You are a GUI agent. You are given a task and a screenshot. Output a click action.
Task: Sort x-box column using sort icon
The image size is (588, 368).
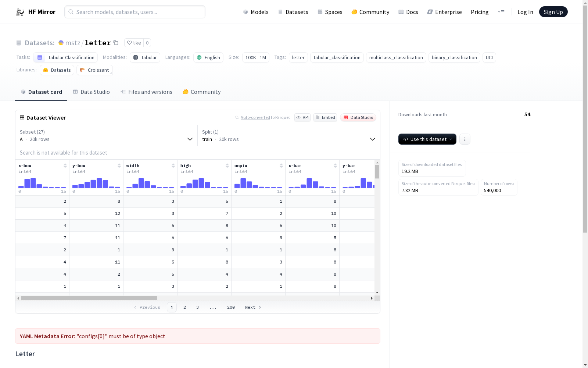[x=65, y=166]
